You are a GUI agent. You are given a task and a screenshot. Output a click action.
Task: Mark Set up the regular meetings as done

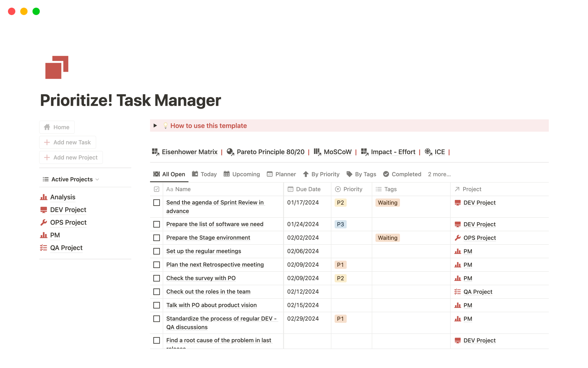click(x=156, y=251)
